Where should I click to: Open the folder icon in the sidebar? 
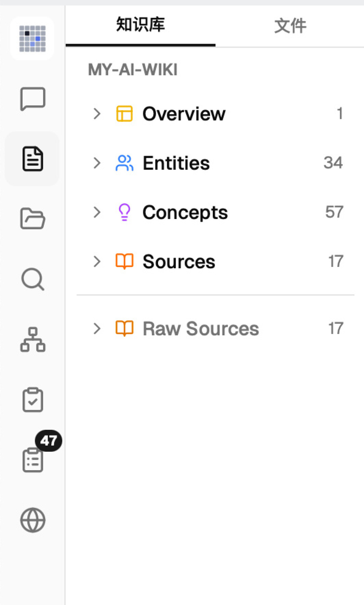(33, 219)
